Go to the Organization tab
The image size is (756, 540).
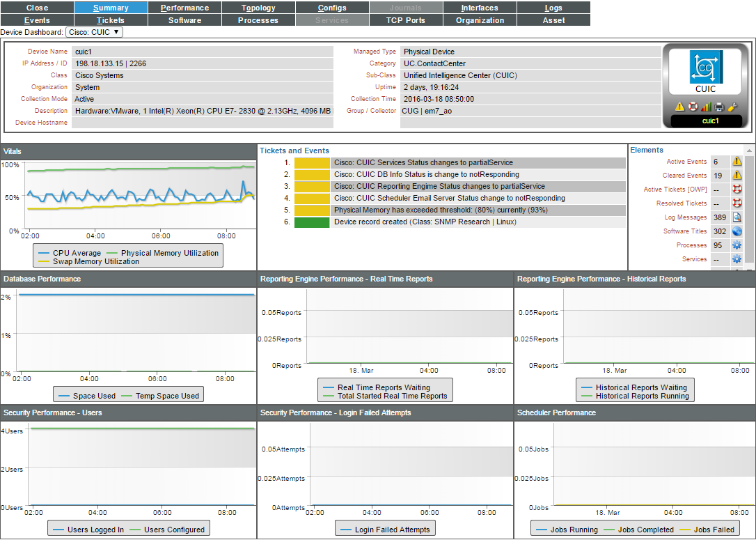(480, 20)
